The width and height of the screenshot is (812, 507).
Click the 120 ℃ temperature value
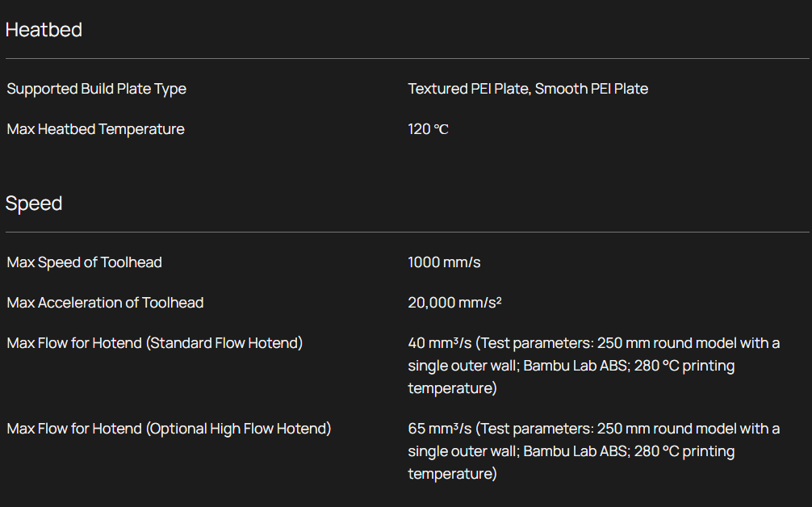(x=428, y=129)
